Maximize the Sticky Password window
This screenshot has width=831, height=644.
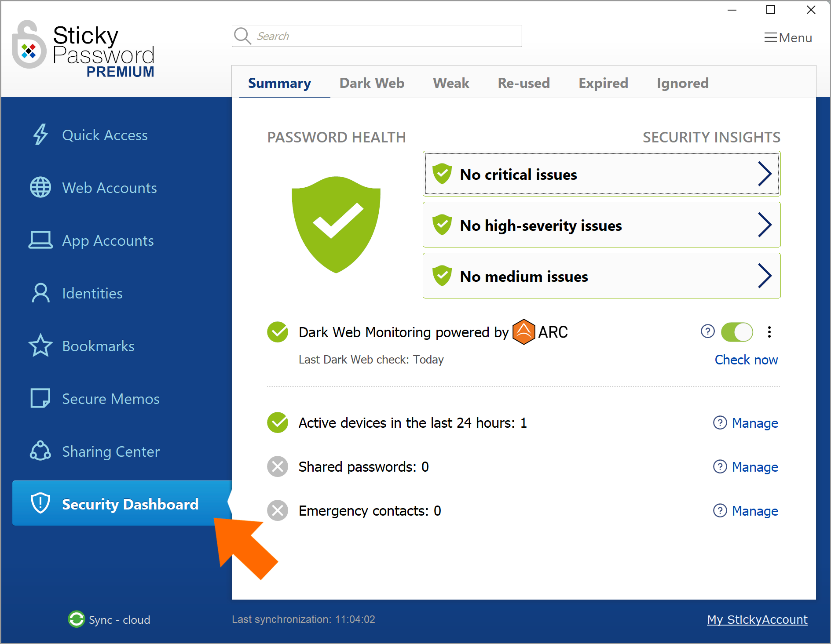tap(771, 10)
